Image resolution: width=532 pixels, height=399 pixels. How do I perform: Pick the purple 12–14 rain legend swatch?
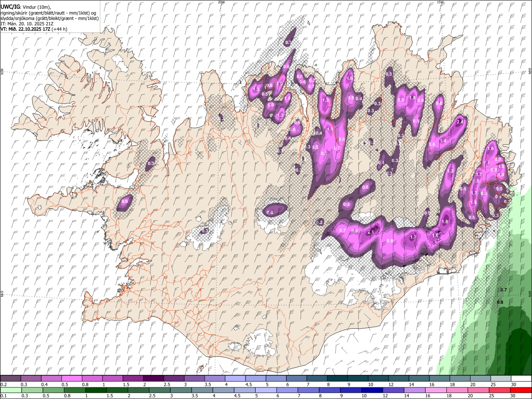click(x=393, y=390)
